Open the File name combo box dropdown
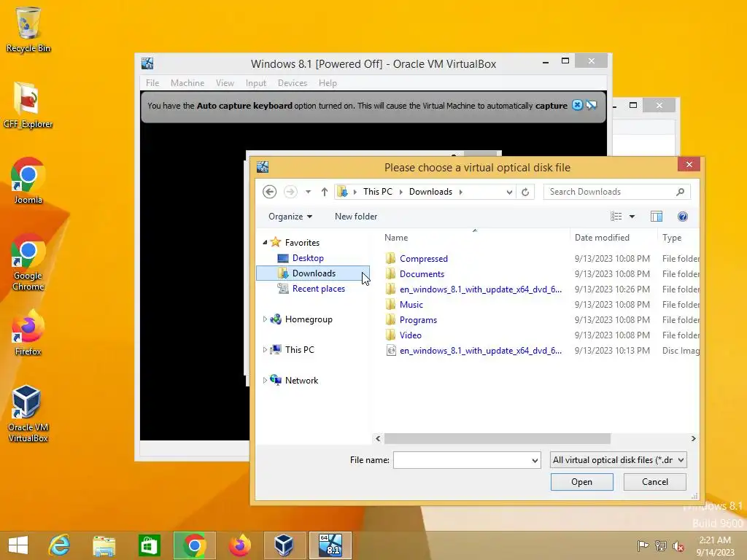Image resolution: width=747 pixels, height=560 pixels. 535,461
